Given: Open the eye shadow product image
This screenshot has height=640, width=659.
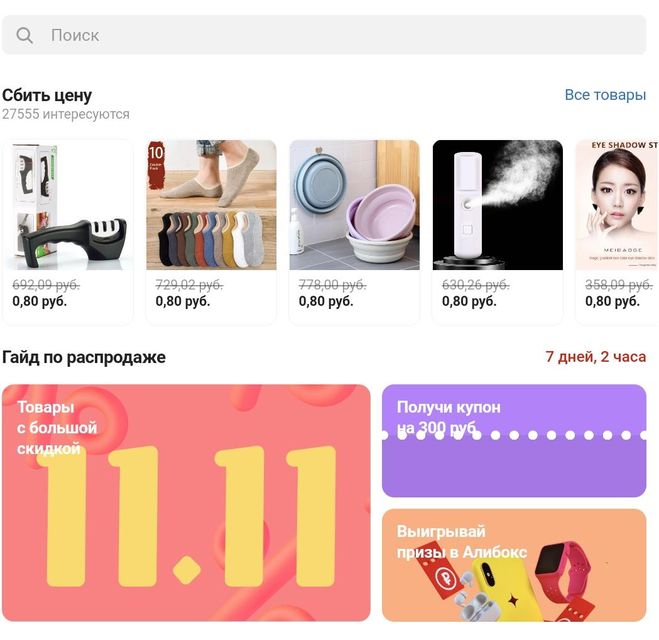Looking at the screenshot, I should [x=617, y=205].
